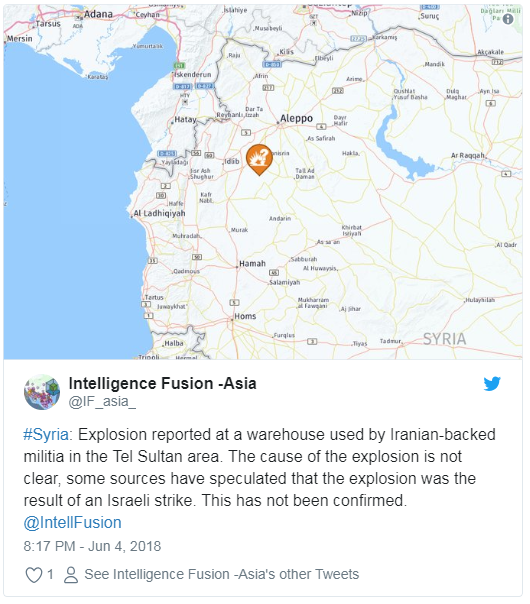
Task: Open the map info icon
Action: pos(508,19)
